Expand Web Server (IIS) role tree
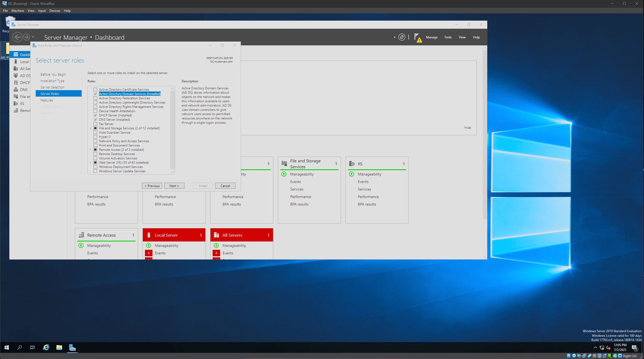This screenshot has width=644, height=359. click(x=91, y=163)
